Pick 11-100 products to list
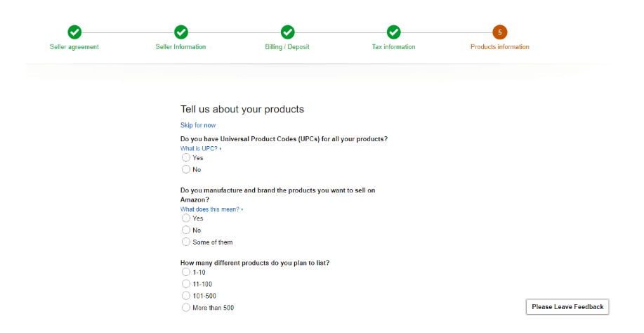The image size is (644, 333). [186, 284]
